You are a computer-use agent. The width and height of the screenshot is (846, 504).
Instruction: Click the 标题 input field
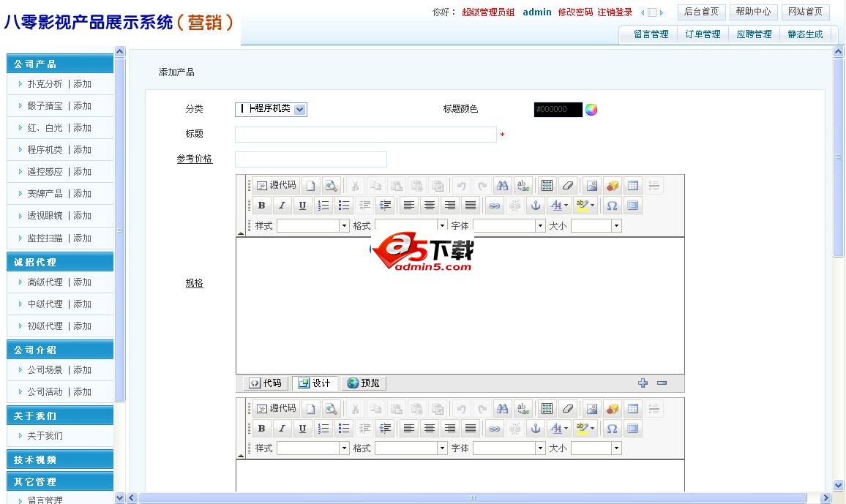(366, 134)
